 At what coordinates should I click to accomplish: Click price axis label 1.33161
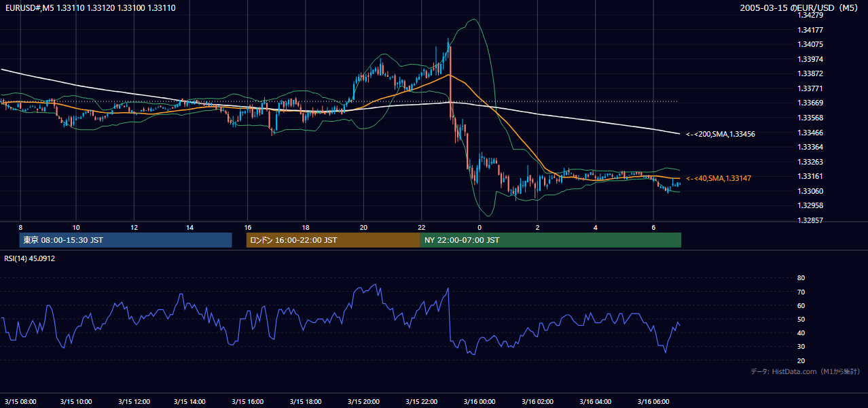[x=811, y=176]
